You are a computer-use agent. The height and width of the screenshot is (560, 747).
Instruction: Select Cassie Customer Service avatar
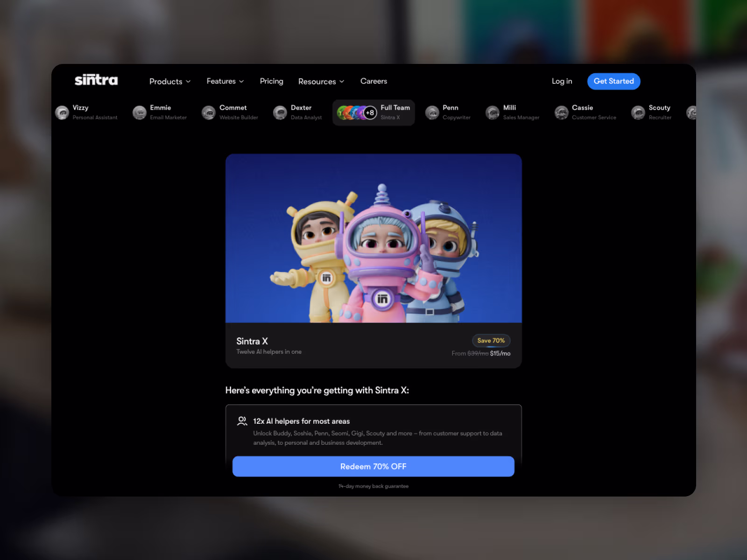(562, 112)
